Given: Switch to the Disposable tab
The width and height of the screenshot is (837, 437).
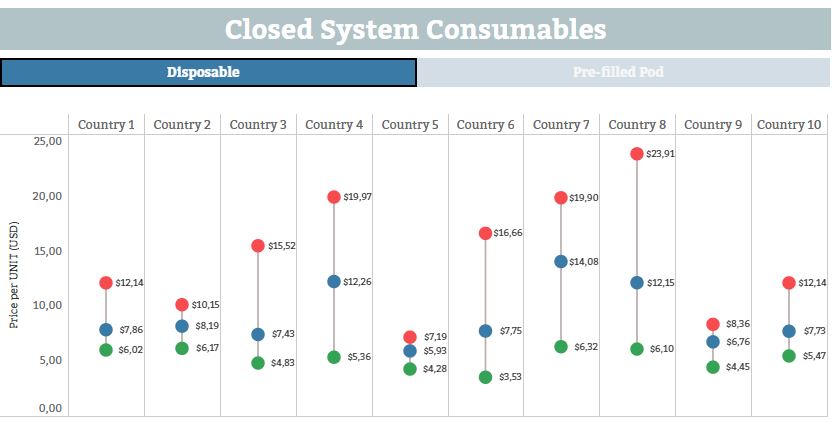Looking at the screenshot, I should [x=208, y=73].
